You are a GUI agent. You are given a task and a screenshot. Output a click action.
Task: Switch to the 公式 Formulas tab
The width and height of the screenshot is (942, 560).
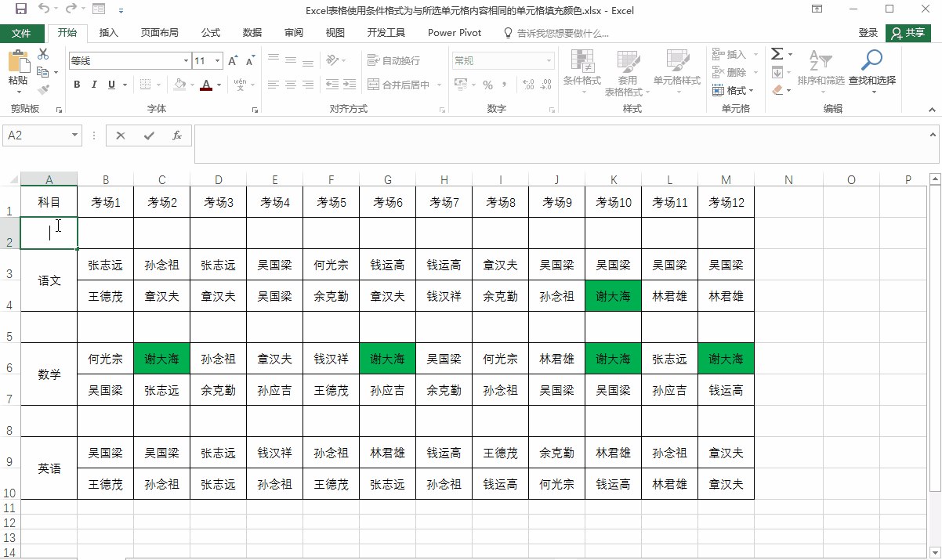pyautogui.click(x=211, y=33)
